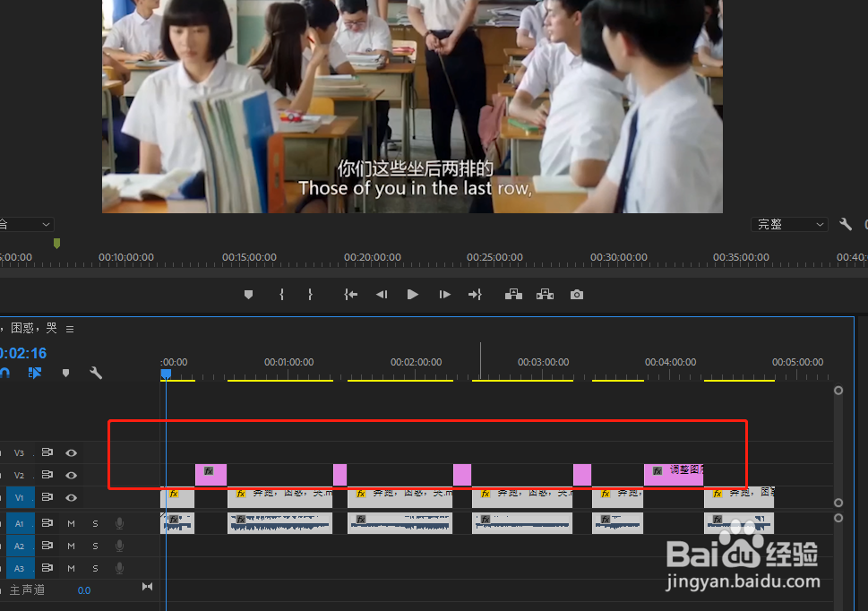
Task: Click master track volume value 0.0
Action: 84,590
